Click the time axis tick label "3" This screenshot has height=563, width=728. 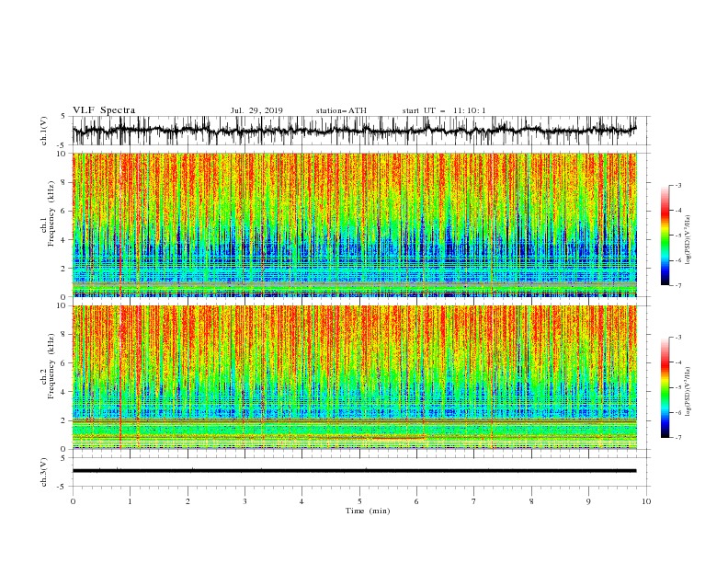pyautogui.click(x=245, y=501)
